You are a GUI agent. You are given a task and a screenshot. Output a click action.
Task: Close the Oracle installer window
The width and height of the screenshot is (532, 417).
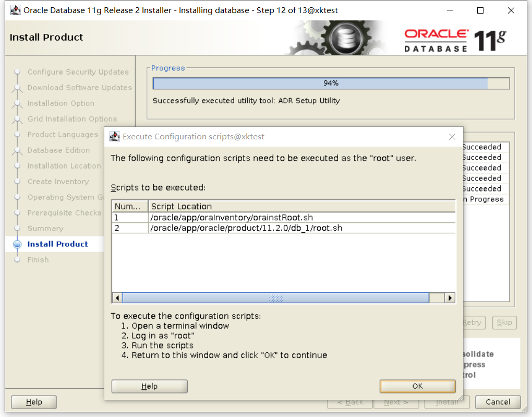(x=511, y=10)
